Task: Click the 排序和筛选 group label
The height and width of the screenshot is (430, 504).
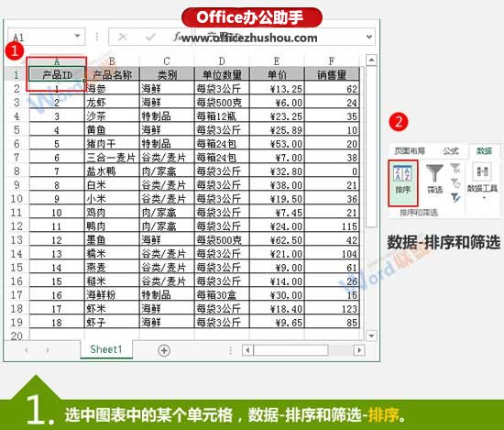Action: [x=419, y=213]
